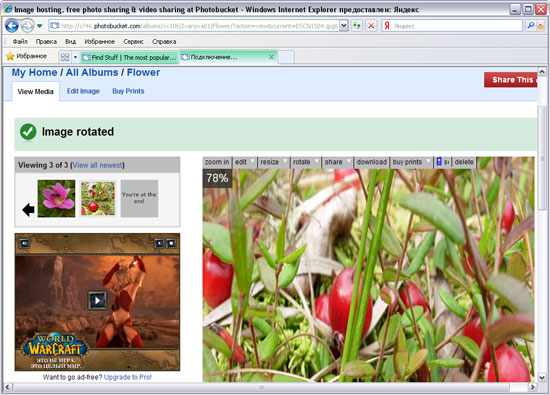Viewport: 550px width, 395px height.
Task: Open the buy prints toolbar dropdown
Action: pyautogui.click(x=411, y=162)
